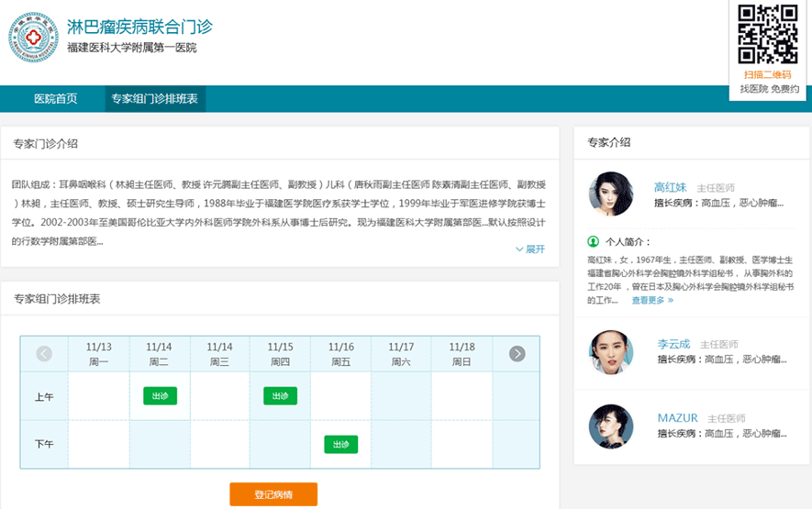Click the 11/14 周二 column header

[x=159, y=354]
